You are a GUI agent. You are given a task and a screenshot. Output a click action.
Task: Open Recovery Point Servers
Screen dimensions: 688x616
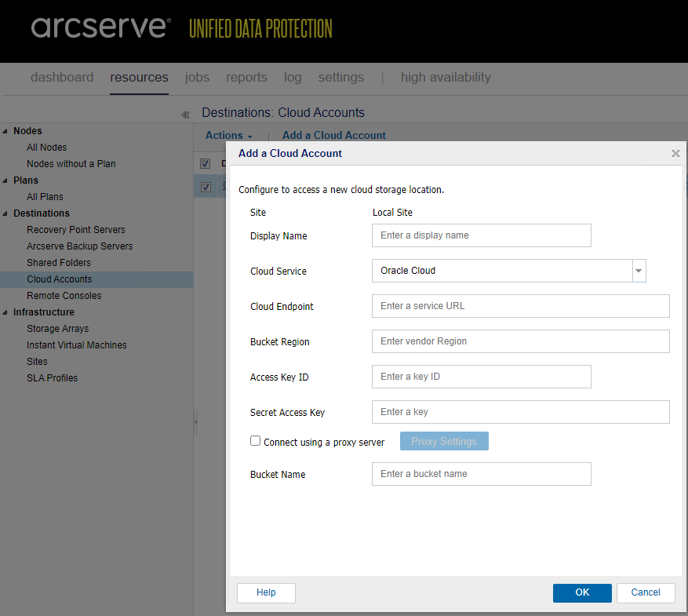click(x=76, y=230)
